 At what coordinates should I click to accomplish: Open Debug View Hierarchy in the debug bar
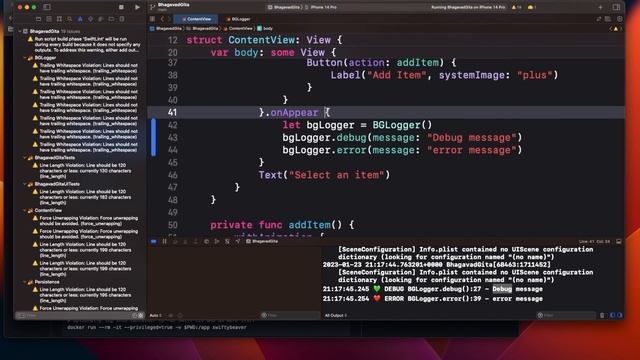click(206, 242)
